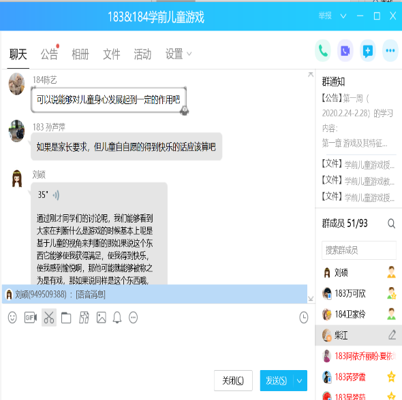Click the bell reminder icon
The width and height of the screenshot is (402, 400).
(117, 317)
